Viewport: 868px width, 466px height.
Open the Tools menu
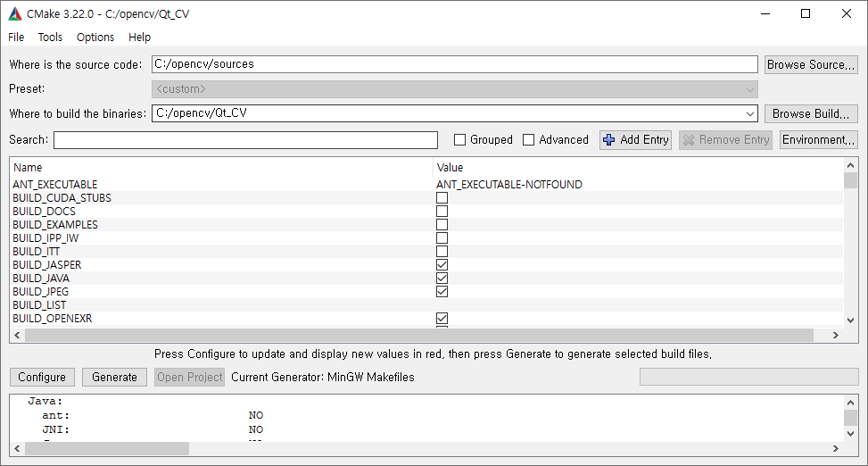[x=50, y=37]
